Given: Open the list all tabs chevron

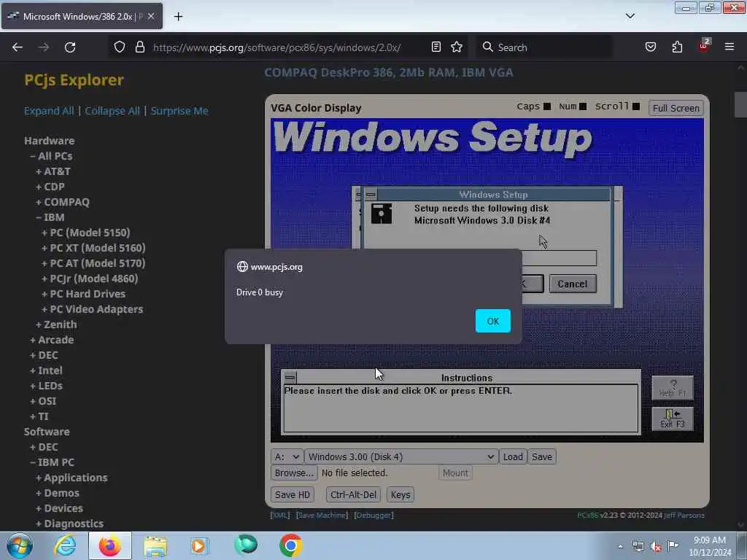Looking at the screenshot, I should tap(630, 16).
